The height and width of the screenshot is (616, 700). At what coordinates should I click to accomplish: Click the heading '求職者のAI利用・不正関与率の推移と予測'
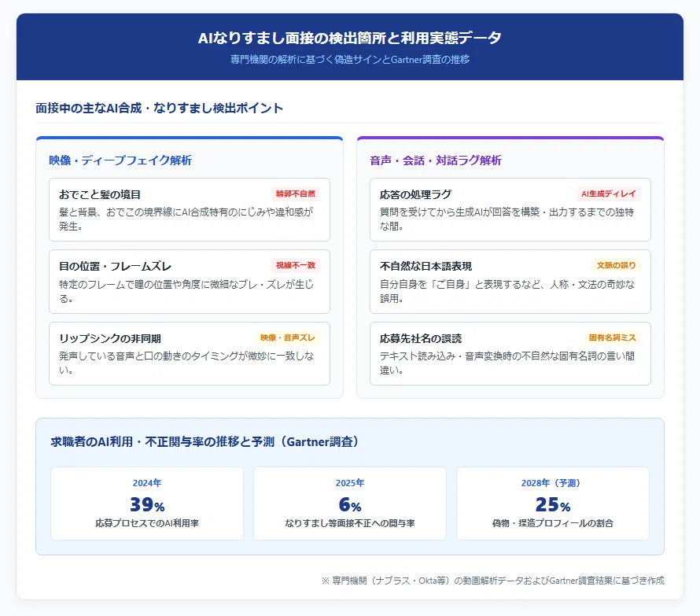tap(204, 442)
